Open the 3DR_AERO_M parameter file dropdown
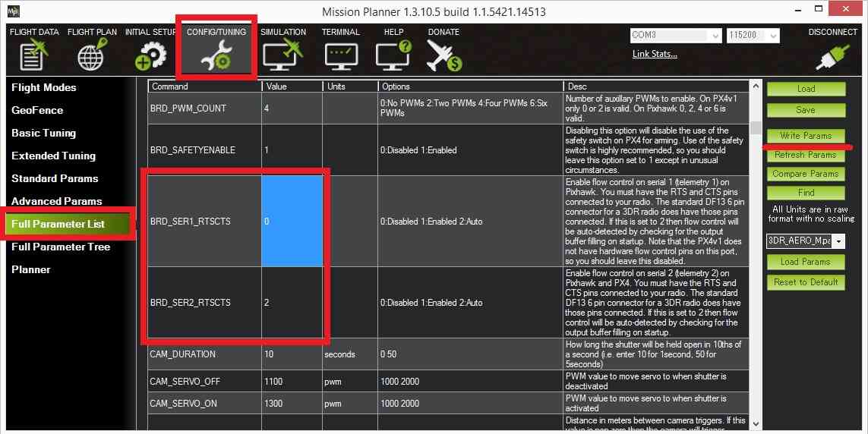This screenshot has width=868, height=434. click(838, 241)
